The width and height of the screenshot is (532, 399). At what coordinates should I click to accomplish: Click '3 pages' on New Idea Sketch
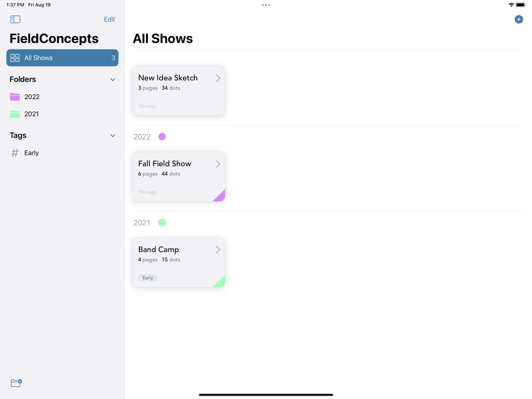tap(147, 88)
